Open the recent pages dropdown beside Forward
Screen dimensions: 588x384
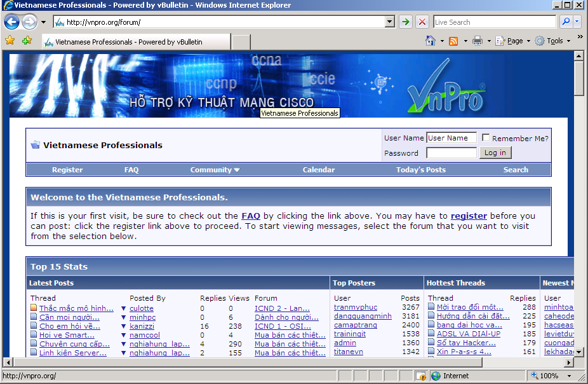pos(44,22)
